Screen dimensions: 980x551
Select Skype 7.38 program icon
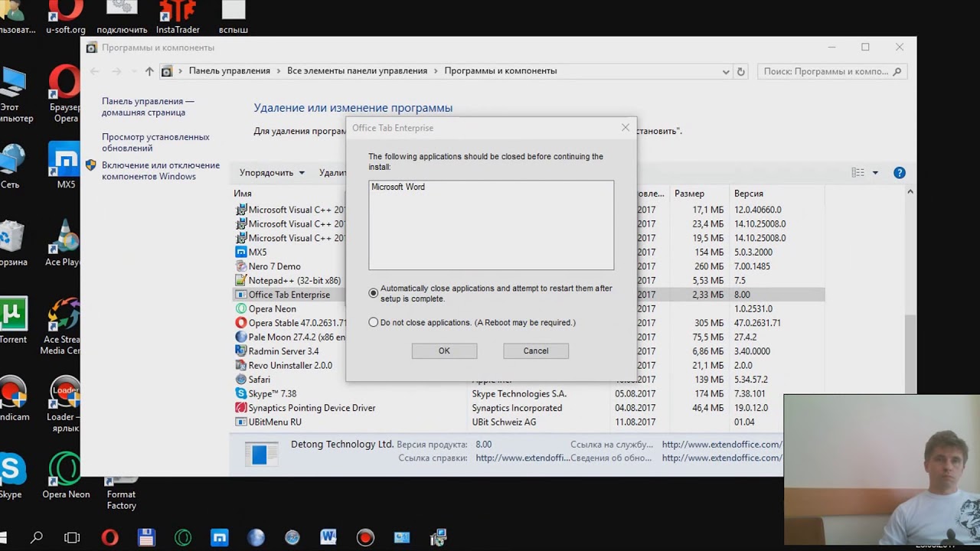[241, 393]
